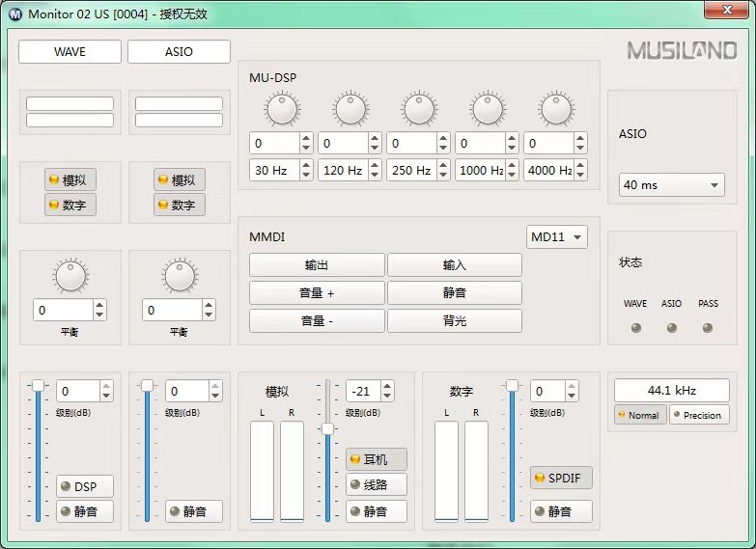Click the 模拟 analog output level slider
Screen dimensions: 756x549
[x=327, y=428]
